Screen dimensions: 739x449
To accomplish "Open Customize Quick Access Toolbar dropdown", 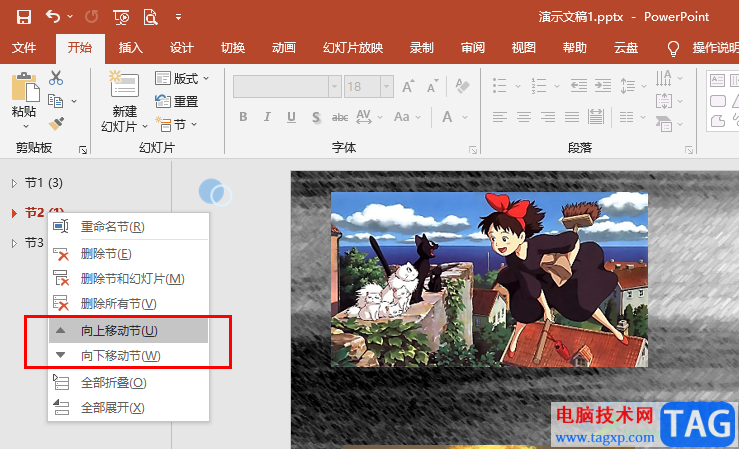I will click(178, 17).
